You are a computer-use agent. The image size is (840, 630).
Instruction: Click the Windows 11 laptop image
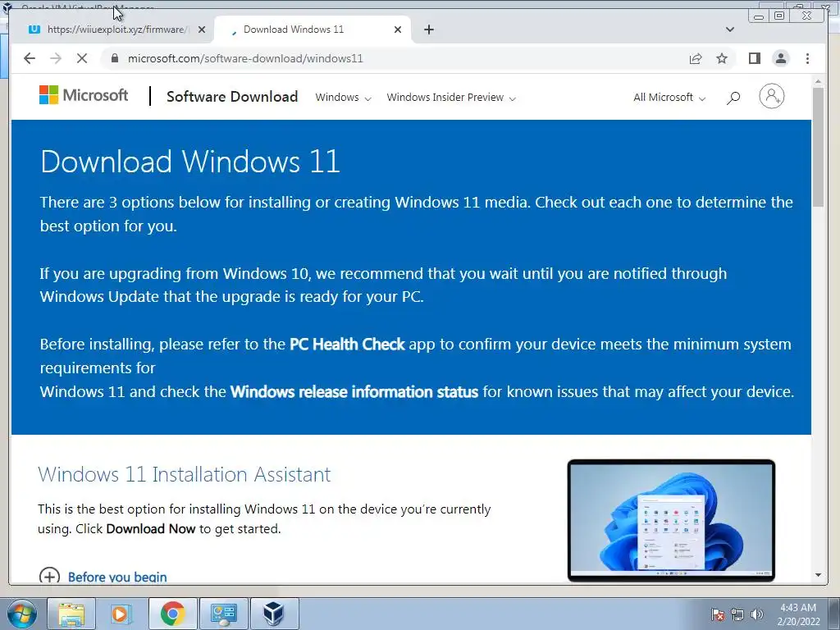click(671, 520)
